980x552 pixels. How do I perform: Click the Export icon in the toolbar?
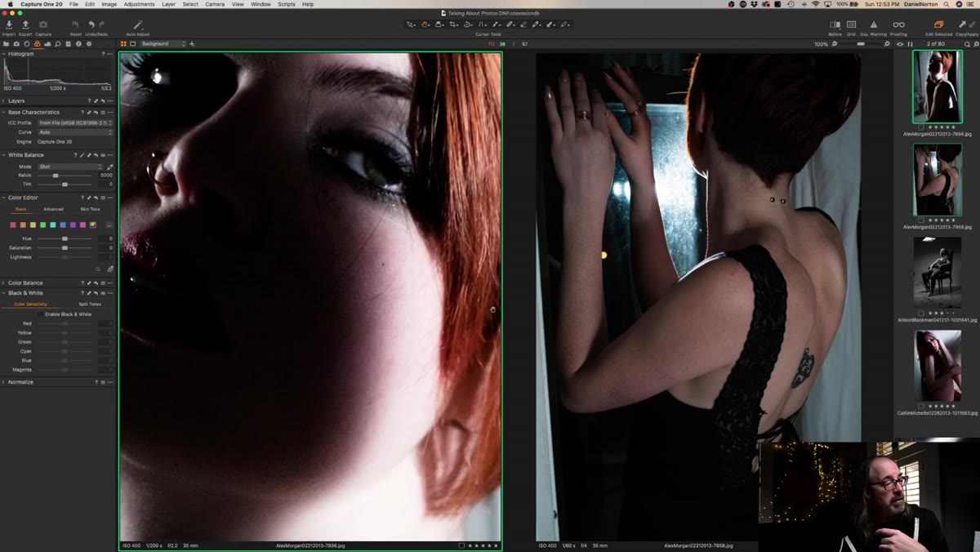click(25, 25)
